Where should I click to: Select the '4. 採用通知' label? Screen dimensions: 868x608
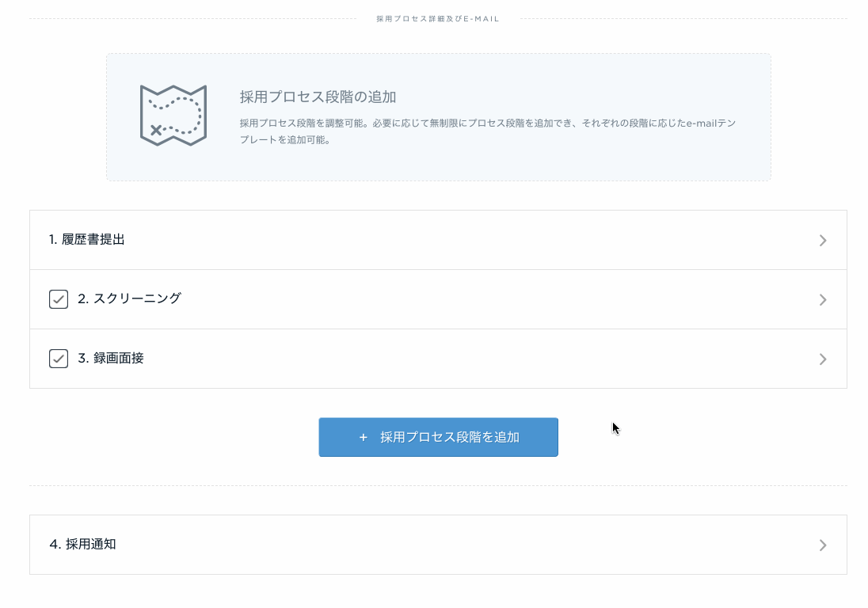83,545
